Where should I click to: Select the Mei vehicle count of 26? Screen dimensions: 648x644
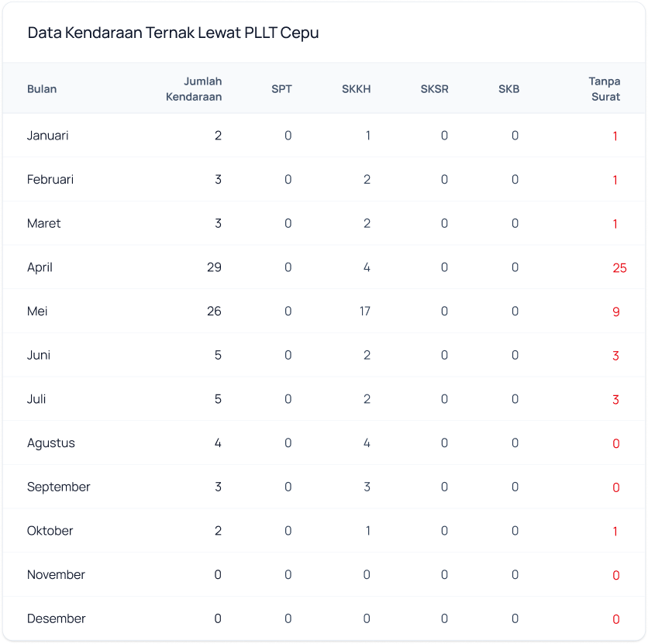pyautogui.click(x=214, y=312)
